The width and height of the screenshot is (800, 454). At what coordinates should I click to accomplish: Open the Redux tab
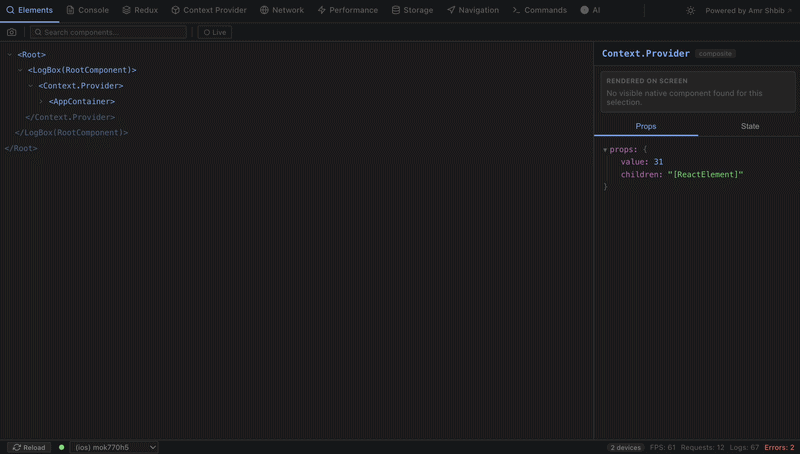pyautogui.click(x=140, y=10)
